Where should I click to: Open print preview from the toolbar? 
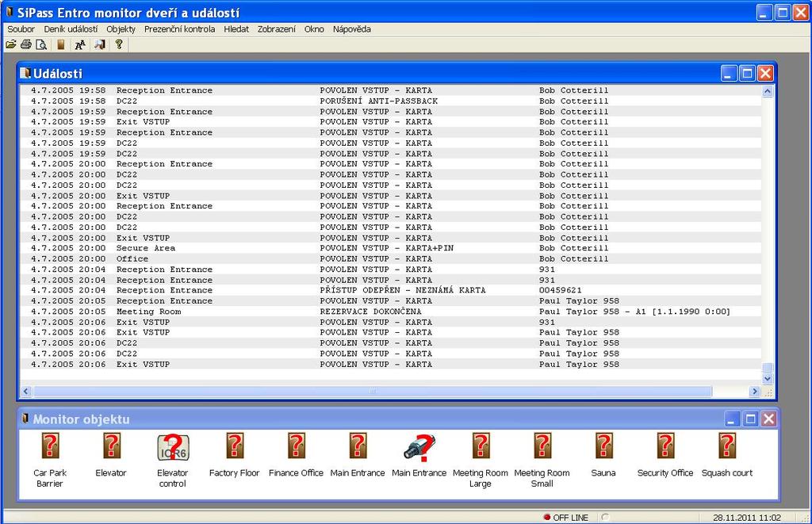[x=41, y=44]
